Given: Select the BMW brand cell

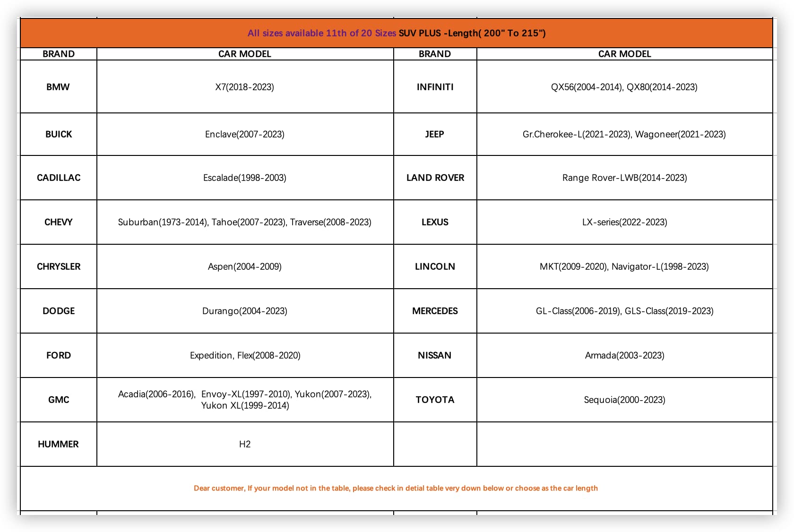Looking at the screenshot, I should click(x=59, y=86).
